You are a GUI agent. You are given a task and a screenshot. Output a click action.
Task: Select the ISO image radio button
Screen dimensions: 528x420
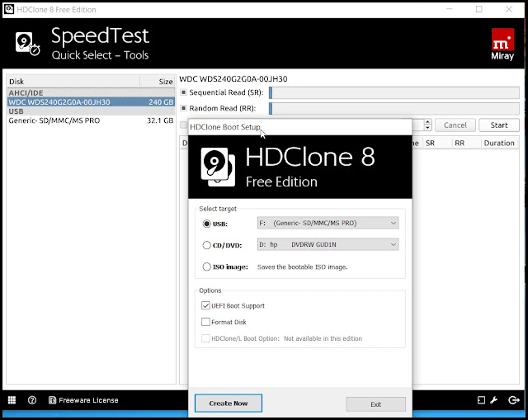point(206,267)
